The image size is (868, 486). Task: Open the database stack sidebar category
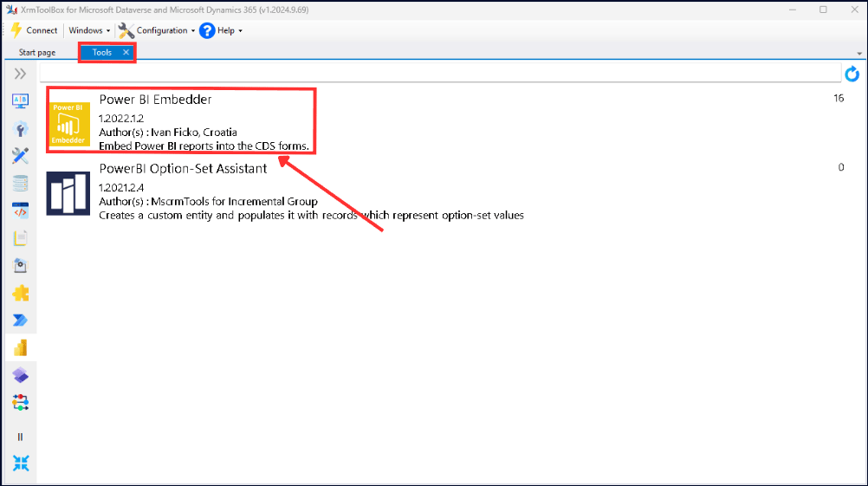tap(21, 183)
